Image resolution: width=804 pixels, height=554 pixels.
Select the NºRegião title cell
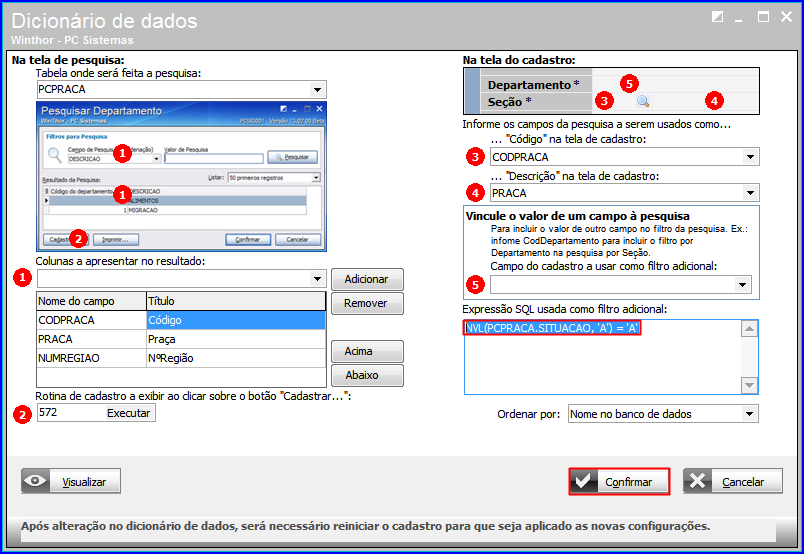pyautogui.click(x=236, y=358)
